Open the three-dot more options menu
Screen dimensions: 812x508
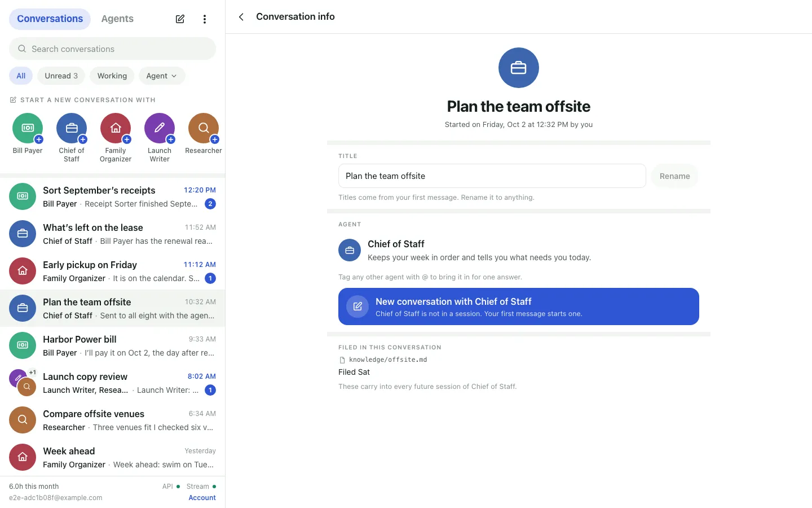[x=204, y=19]
